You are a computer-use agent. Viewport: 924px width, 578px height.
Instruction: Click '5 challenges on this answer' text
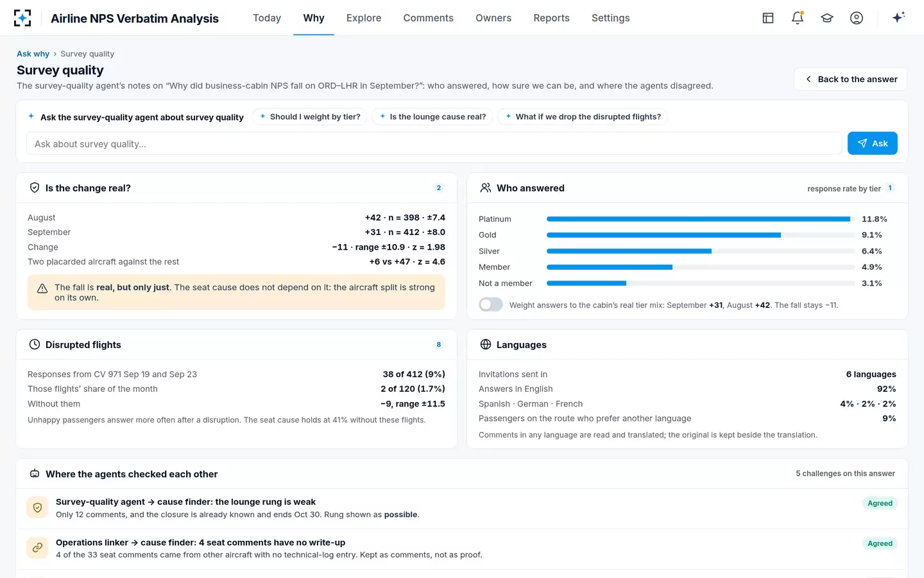(x=845, y=473)
